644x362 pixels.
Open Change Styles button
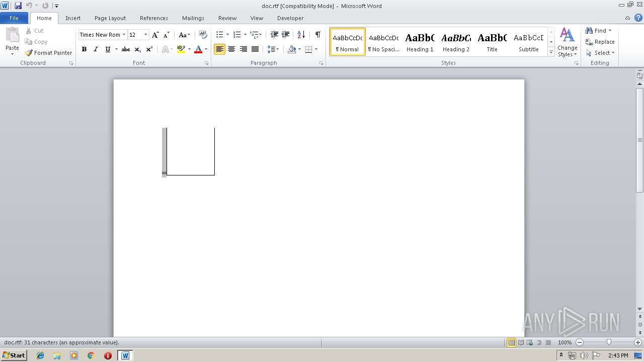coord(567,43)
